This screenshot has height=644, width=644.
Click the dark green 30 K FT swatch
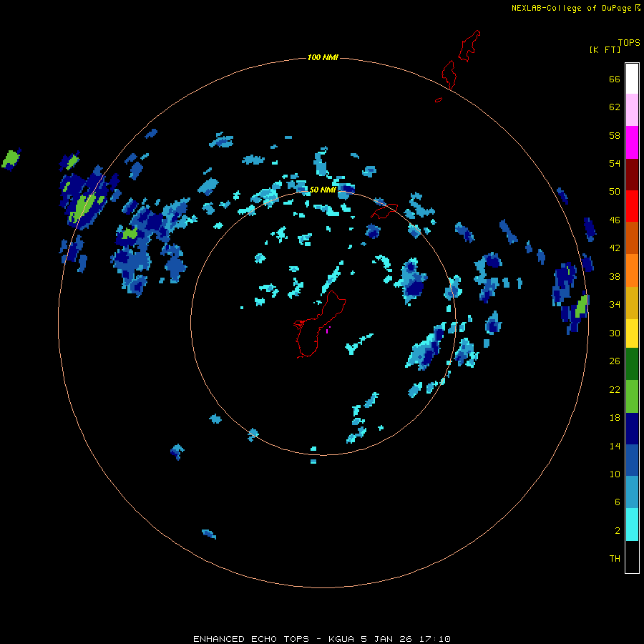[632, 364]
